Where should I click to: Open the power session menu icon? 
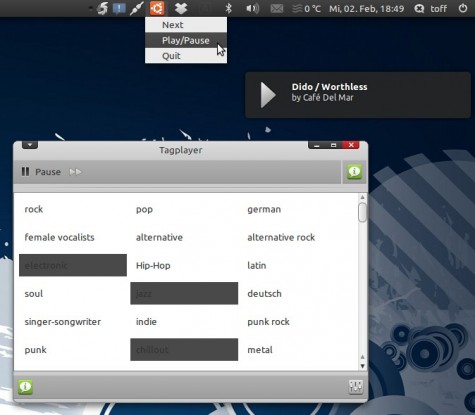click(x=463, y=8)
